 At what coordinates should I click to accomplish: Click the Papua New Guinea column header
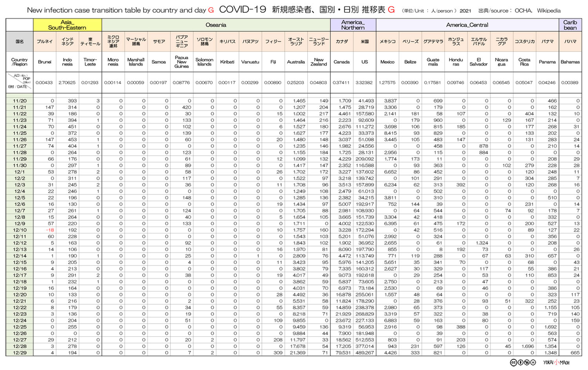182,62
